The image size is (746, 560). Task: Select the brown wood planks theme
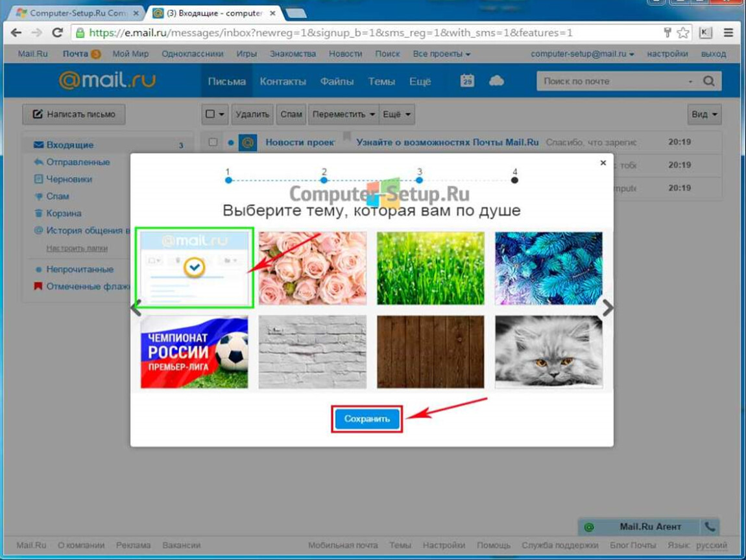click(431, 352)
